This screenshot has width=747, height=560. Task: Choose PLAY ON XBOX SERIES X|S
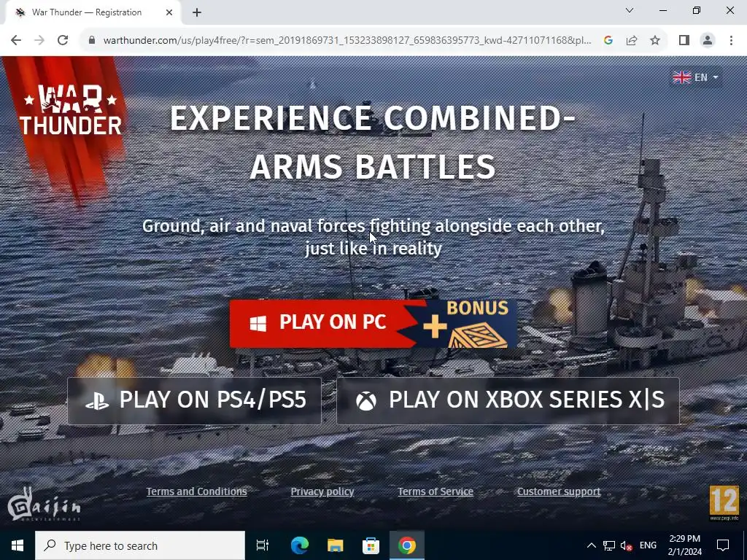point(508,400)
